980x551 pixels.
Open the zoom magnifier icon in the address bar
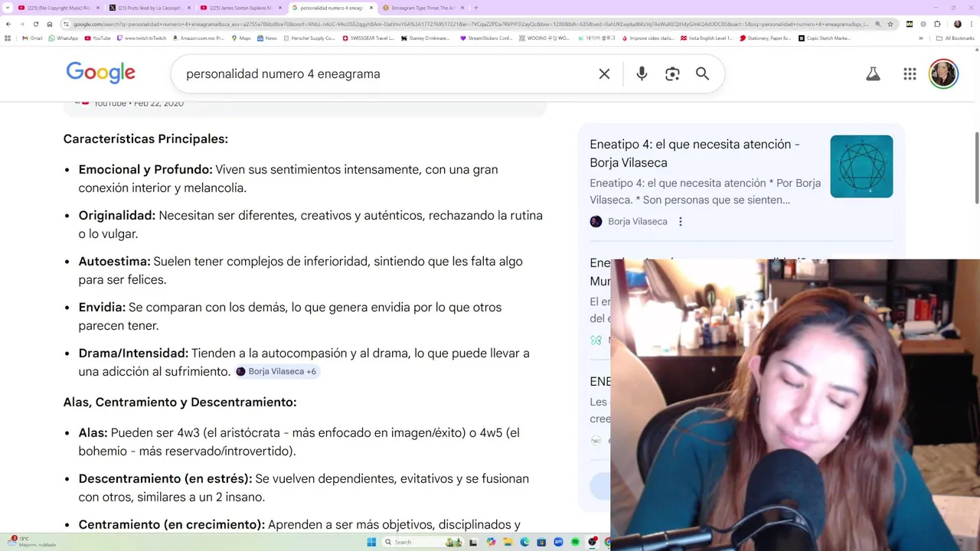click(x=877, y=24)
